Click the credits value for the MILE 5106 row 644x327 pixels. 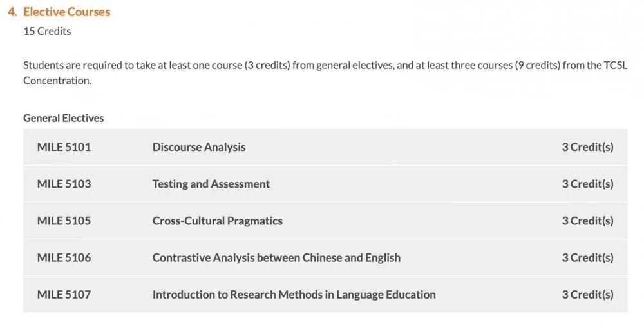click(587, 257)
